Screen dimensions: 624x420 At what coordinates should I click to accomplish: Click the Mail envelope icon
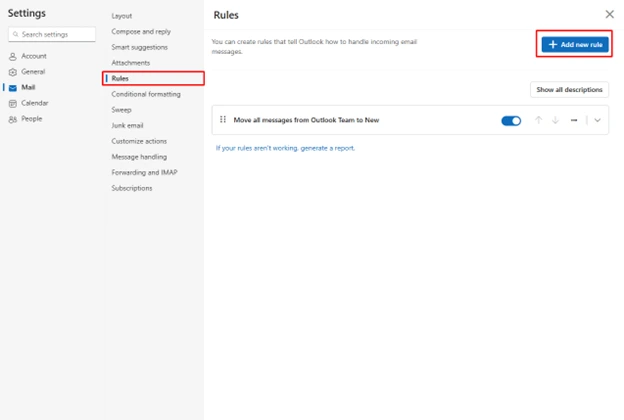pos(13,88)
